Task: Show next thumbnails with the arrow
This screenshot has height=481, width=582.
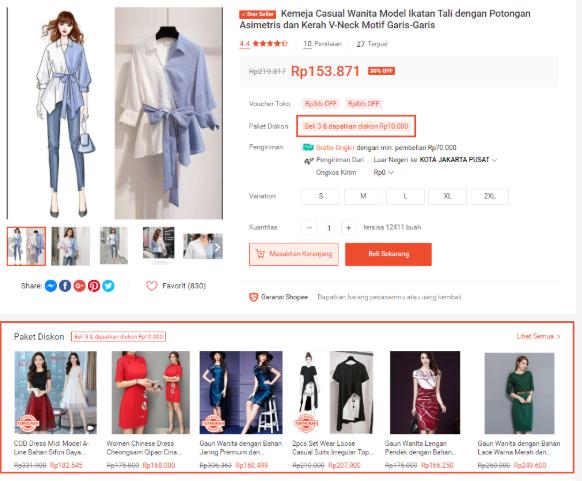Action: (x=218, y=247)
